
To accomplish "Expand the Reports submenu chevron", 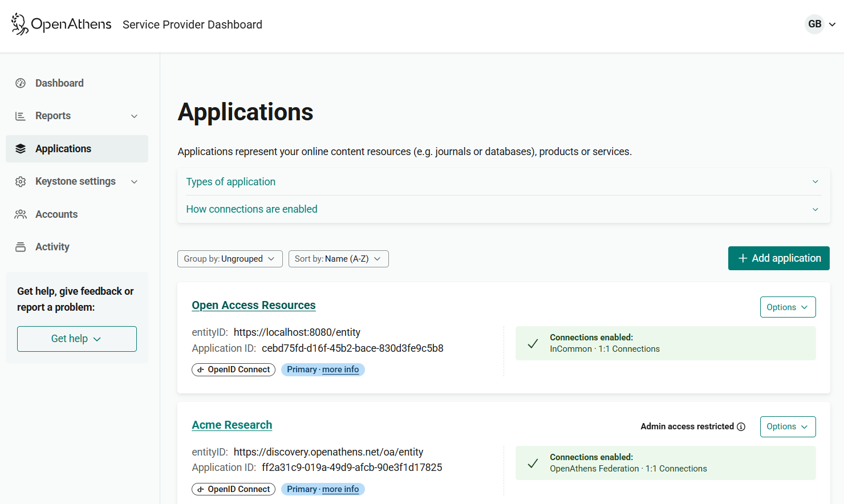I will (135, 116).
